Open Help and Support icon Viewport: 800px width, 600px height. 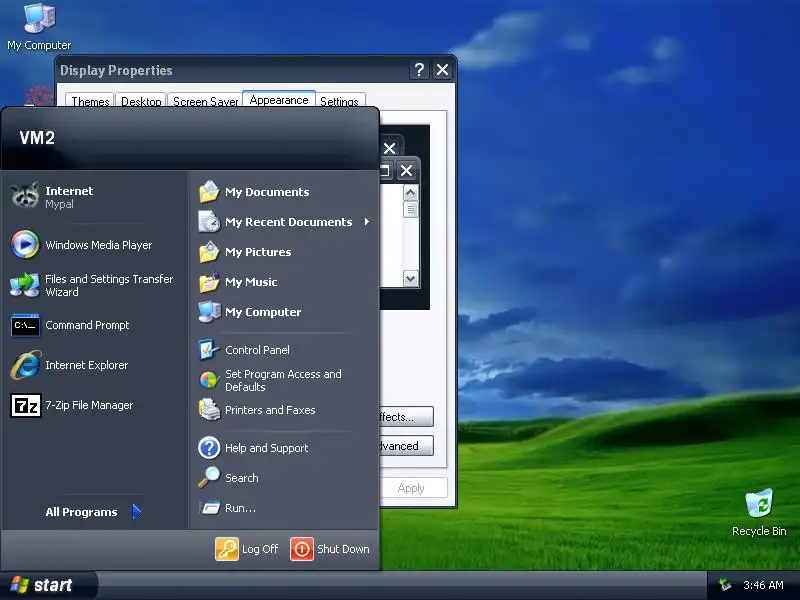coord(209,448)
